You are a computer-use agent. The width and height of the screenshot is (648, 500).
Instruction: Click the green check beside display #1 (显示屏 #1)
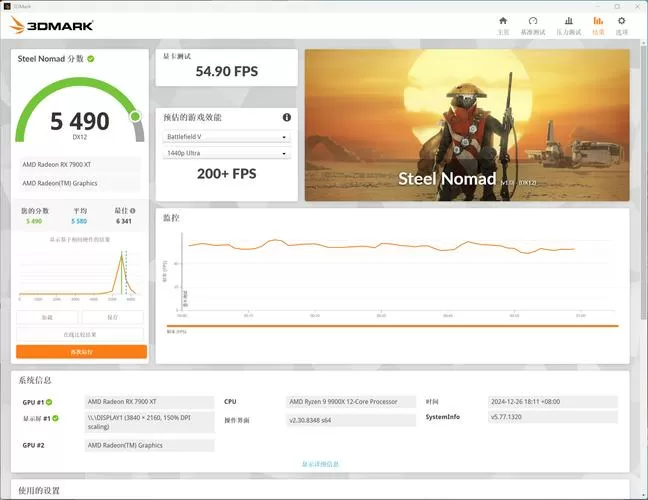55,418
